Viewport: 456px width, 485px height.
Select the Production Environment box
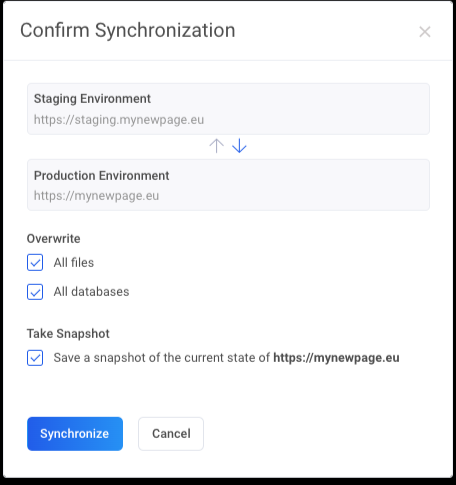228,185
